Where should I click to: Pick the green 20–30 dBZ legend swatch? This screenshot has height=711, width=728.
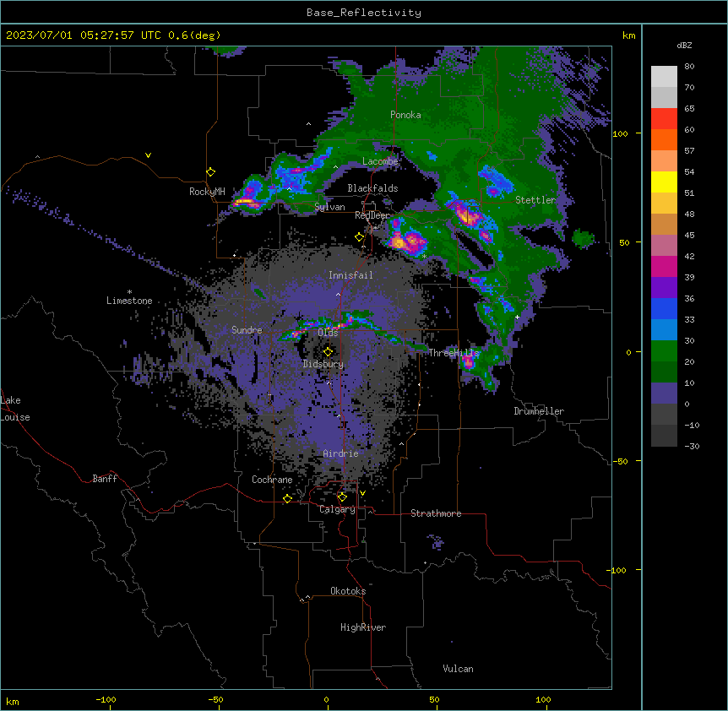point(664,351)
